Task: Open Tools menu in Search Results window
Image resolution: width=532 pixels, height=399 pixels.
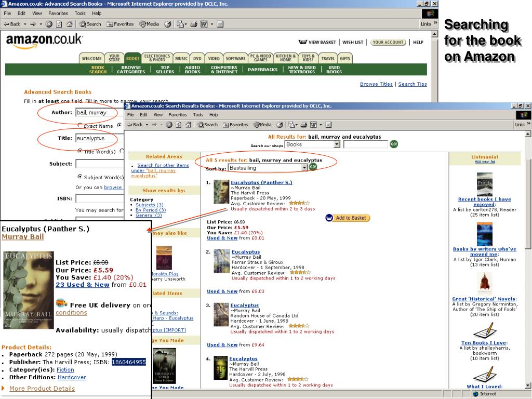Action: point(198,115)
